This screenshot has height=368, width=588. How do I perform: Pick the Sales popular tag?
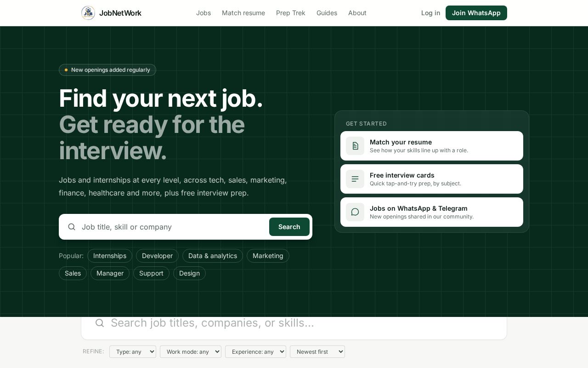coord(73,273)
